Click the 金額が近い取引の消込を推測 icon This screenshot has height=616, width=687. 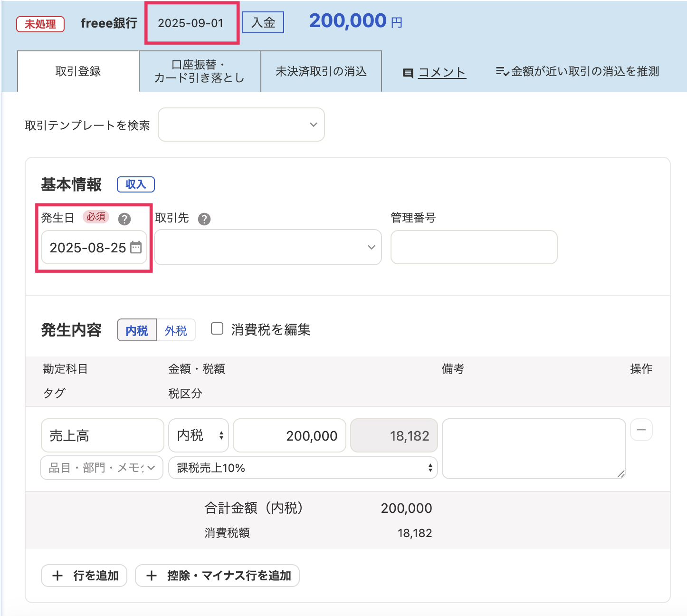pos(502,72)
